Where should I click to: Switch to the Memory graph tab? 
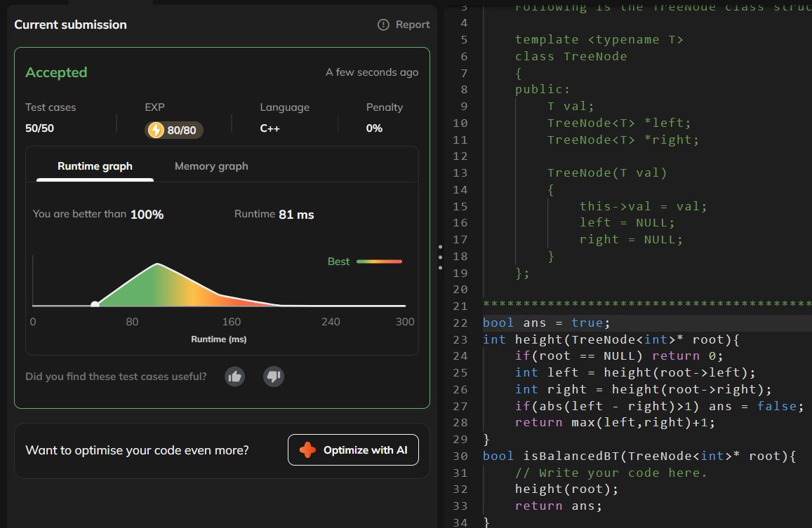tap(211, 166)
